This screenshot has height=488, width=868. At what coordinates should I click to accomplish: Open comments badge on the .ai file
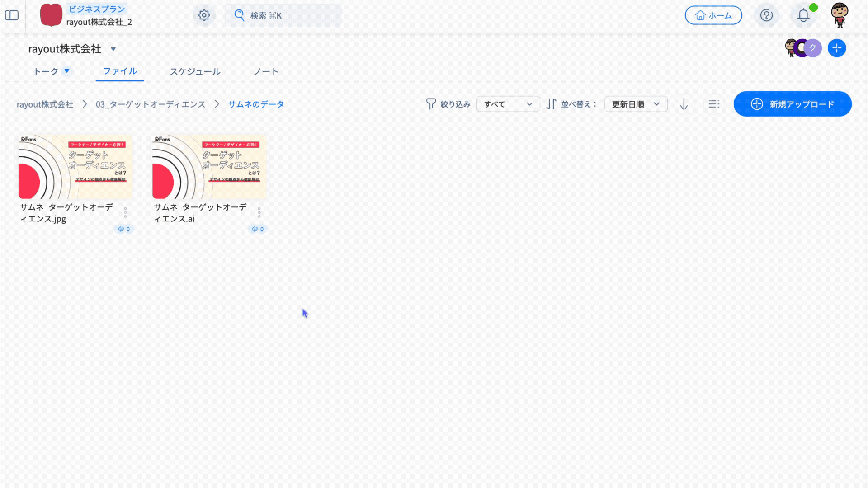pos(258,229)
